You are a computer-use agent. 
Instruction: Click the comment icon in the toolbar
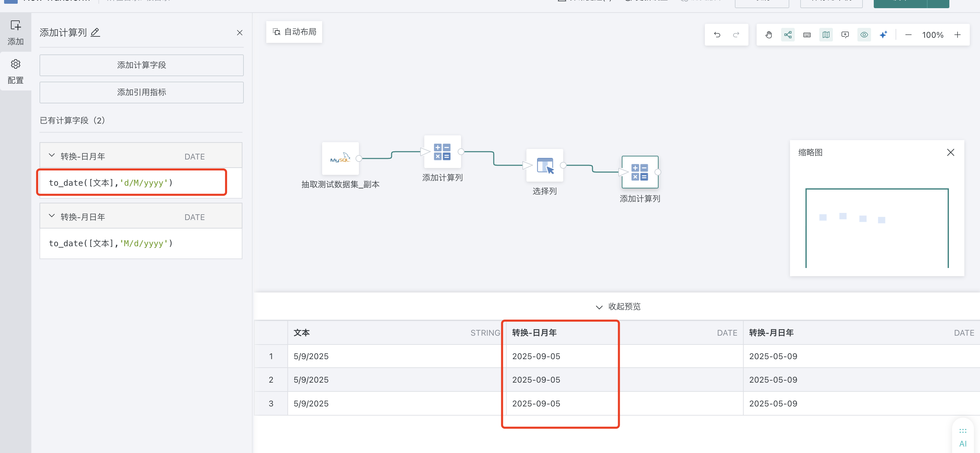[845, 35]
